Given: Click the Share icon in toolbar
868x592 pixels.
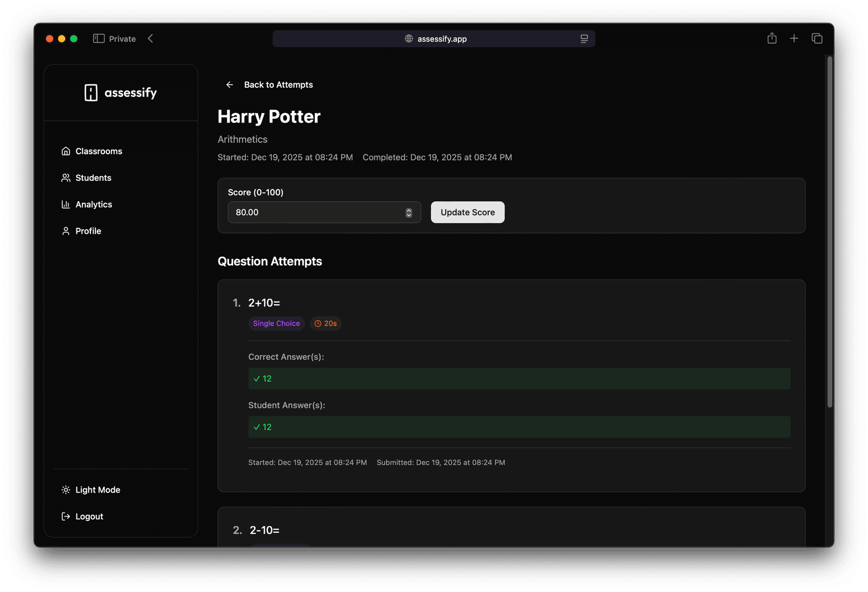Looking at the screenshot, I should [x=772, y=38].
